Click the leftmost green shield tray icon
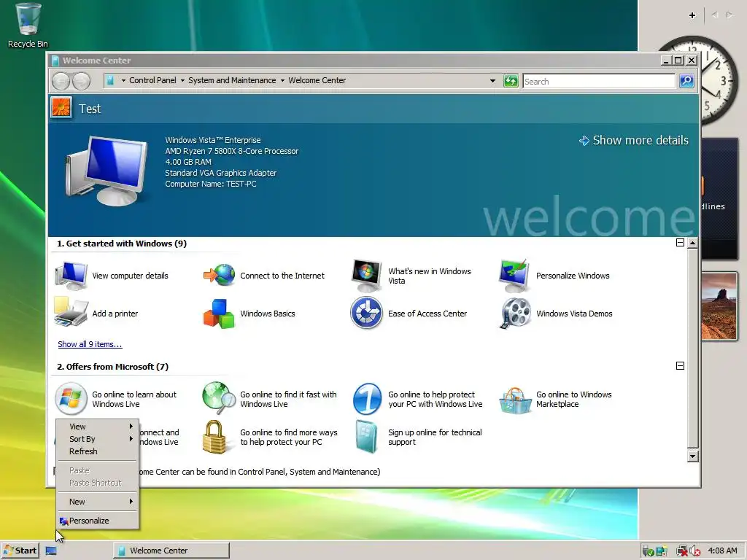This screenshot has height=560, width=747. pyautogui.click(x=648, y=551)
